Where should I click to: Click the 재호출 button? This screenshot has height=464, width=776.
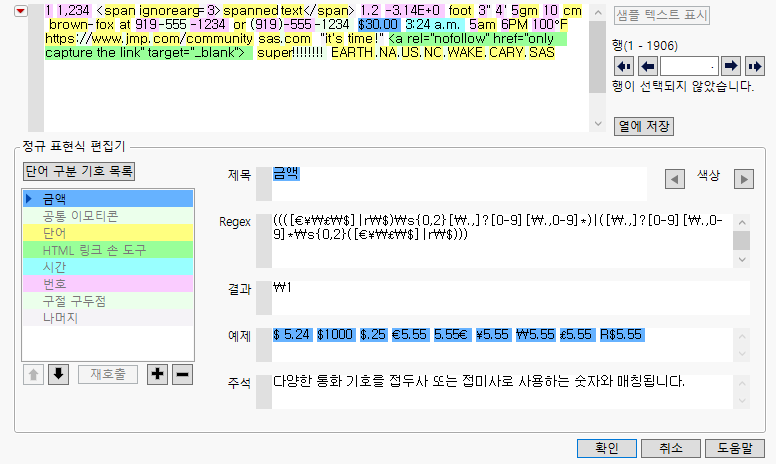108,374
